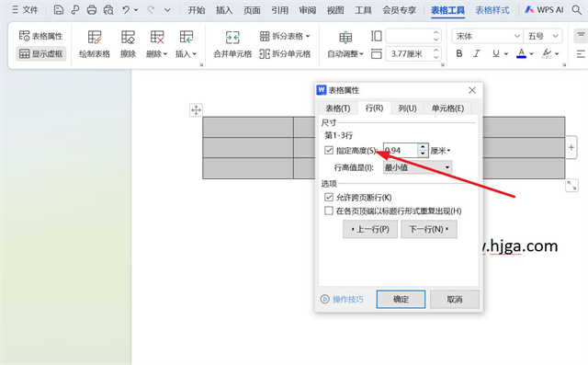Click the 下一行(N) button

[429, 229]
